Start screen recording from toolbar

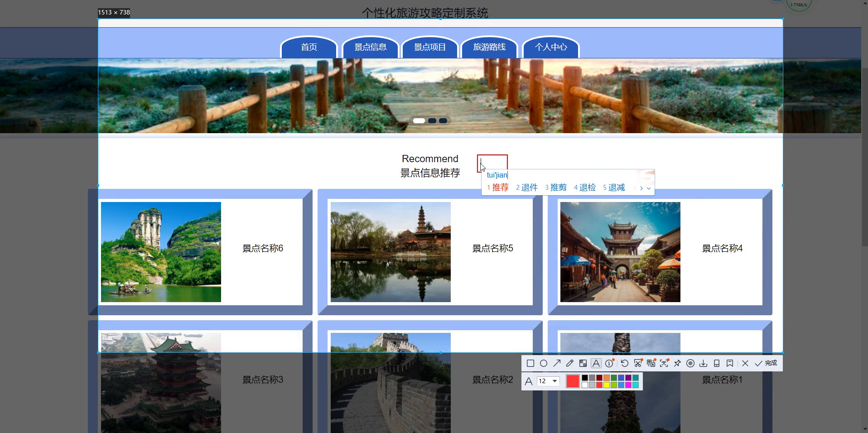[x=690, y=363]
